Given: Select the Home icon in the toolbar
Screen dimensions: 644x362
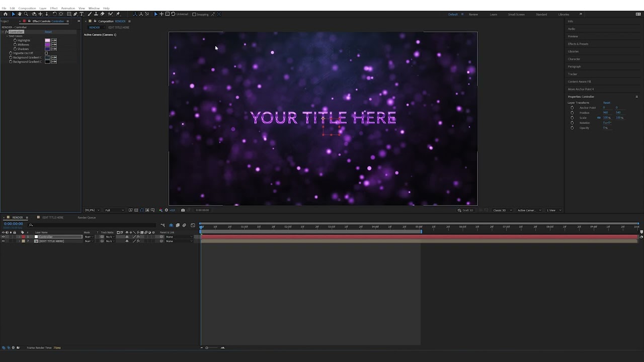Looking at the screenshot, I should (6, 14).
